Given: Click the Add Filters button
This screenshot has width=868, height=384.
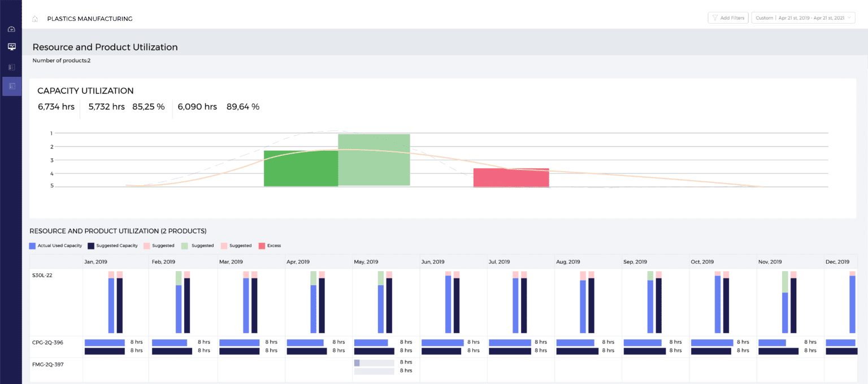Looking at the screenshot, I should point(727,17).
